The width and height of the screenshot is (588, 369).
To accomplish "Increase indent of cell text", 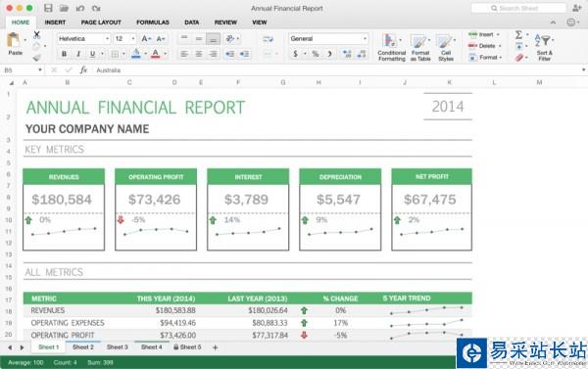I will click(244, 54).
